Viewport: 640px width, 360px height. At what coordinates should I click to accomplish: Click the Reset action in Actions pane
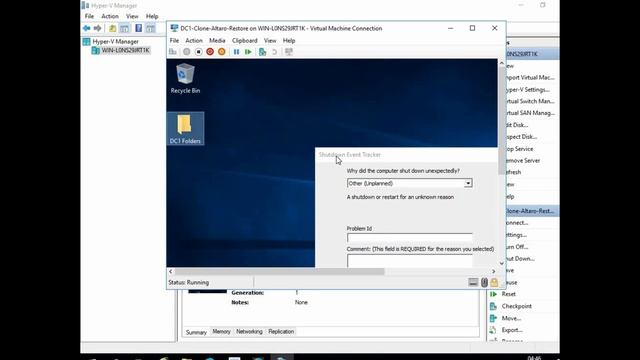509,294
